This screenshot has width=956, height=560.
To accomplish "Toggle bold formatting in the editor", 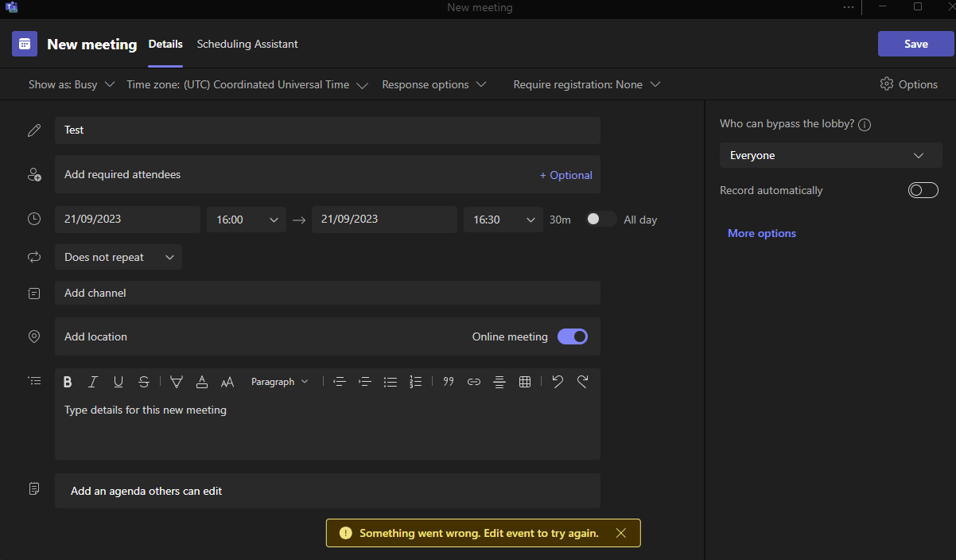I will tap(68, 382).
